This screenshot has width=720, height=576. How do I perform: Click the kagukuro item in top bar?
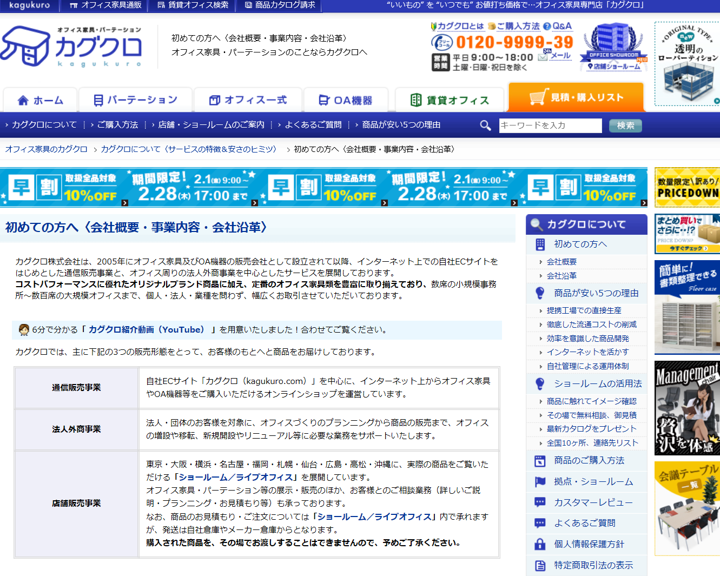pyautogui.click(x=29, y=6)
